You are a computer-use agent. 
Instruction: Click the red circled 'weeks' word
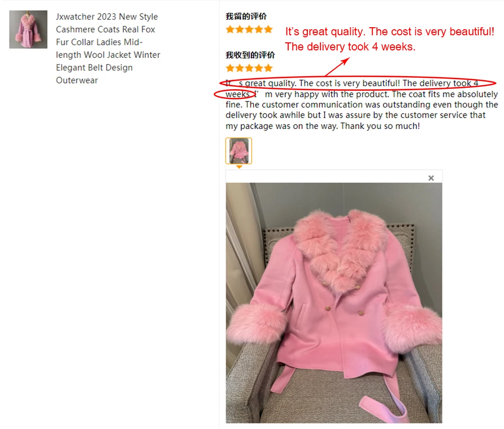pyautogui.click(x=237, y=94)
